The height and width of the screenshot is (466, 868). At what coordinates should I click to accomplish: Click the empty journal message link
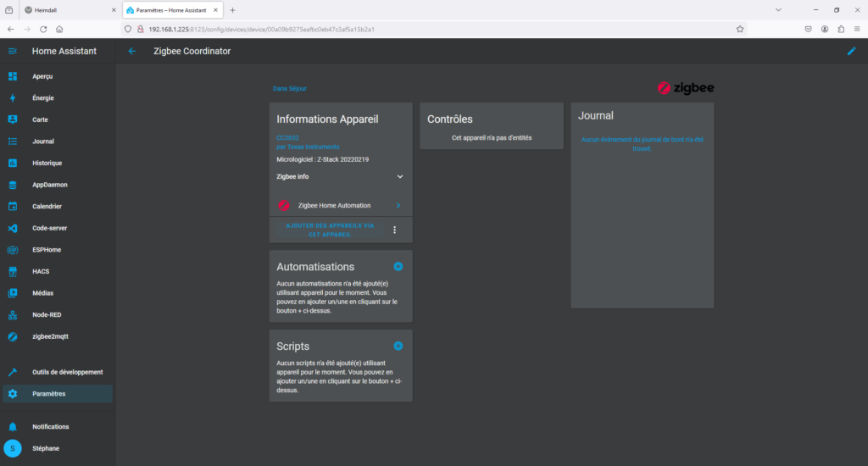(x=643, y=144)
